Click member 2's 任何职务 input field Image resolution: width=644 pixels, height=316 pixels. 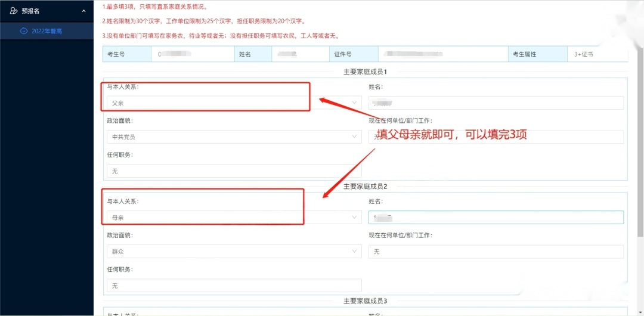(234, 286)
